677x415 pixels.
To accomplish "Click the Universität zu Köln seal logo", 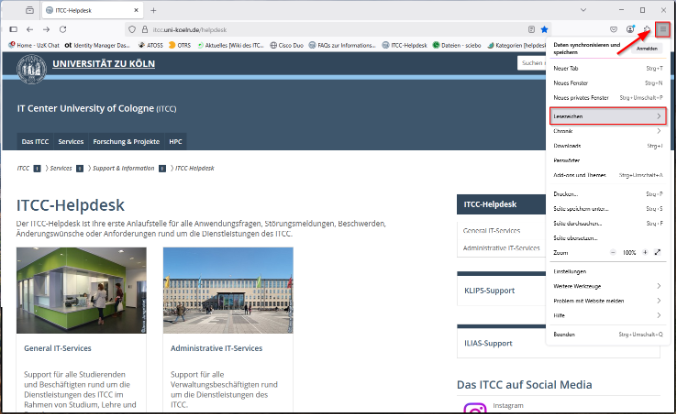I will 32,69.
